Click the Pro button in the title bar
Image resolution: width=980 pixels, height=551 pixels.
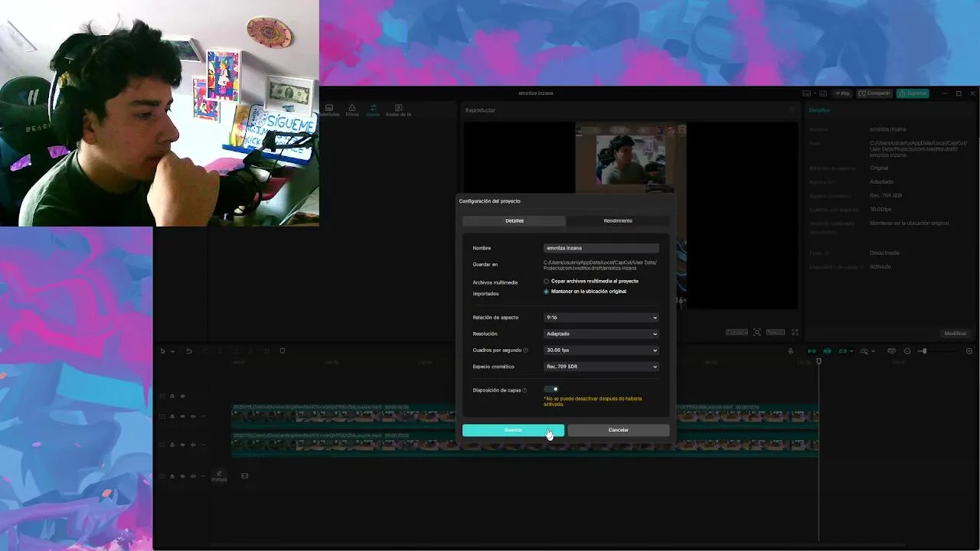pyautogui.click(x=842, y=93)
